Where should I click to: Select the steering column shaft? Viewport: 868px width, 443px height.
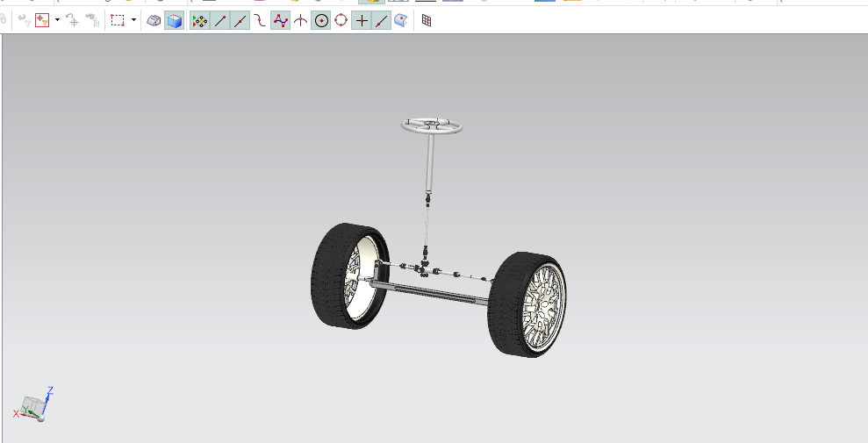pyautogui.click(x=429, y=163)
